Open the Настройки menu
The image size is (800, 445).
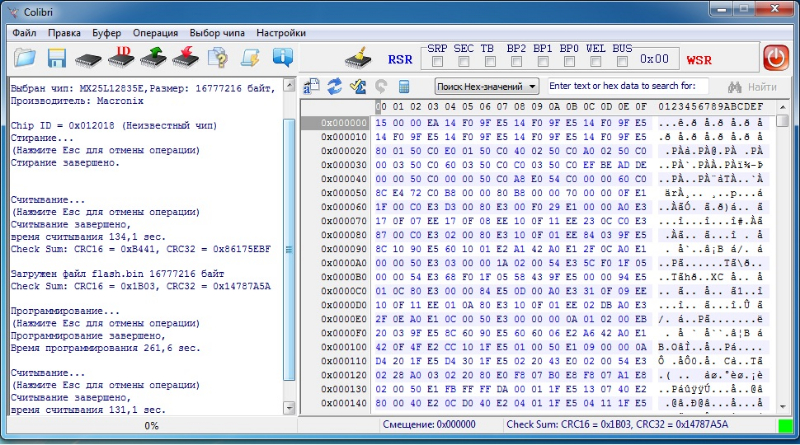click(x=281, y=33)
